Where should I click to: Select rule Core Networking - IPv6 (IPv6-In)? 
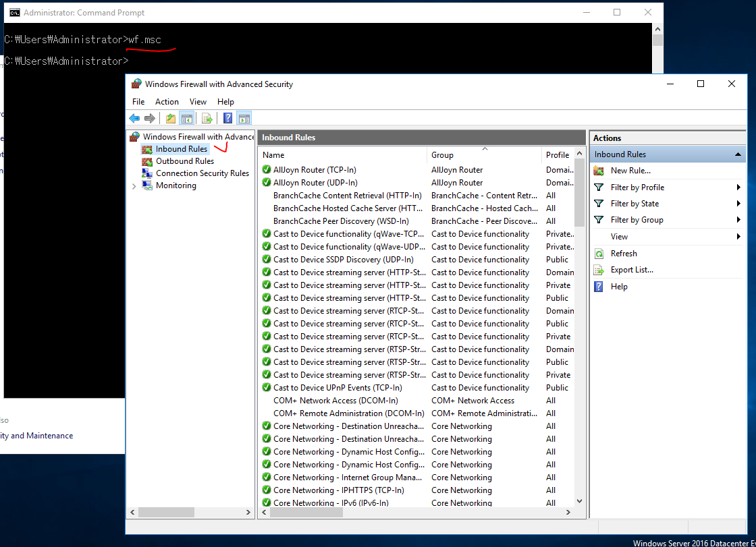click(x=331, y=502)
